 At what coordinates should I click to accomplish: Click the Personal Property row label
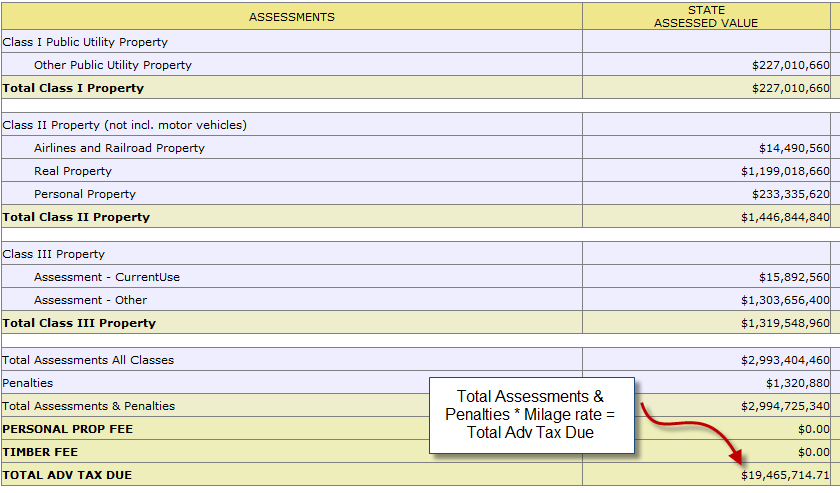[85, 194]
